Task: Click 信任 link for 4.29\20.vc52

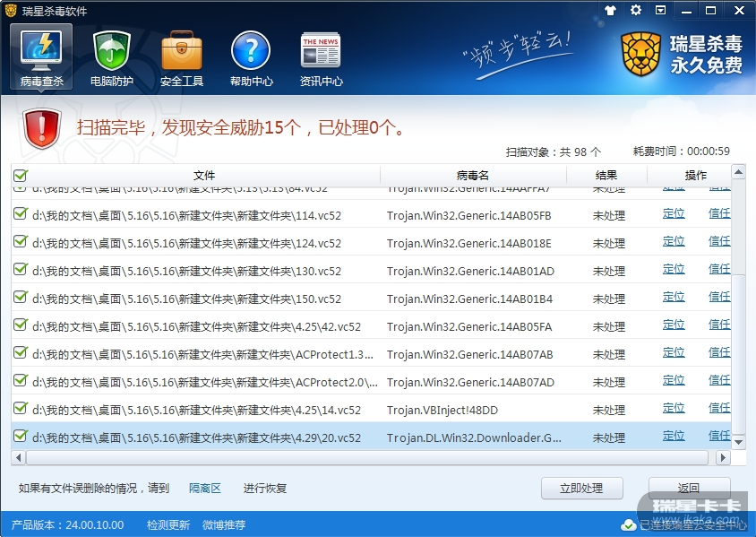Action: point(719,437)
